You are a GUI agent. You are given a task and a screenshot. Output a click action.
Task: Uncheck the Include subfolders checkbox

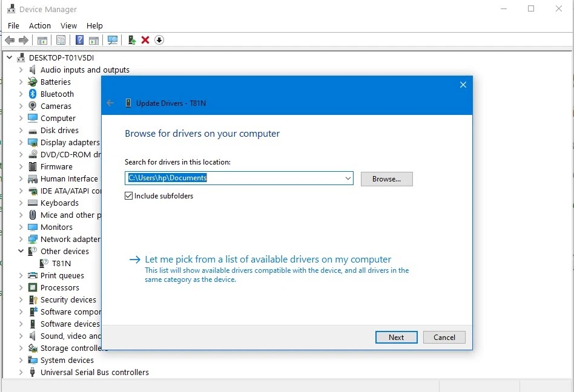tap(128, 195)
